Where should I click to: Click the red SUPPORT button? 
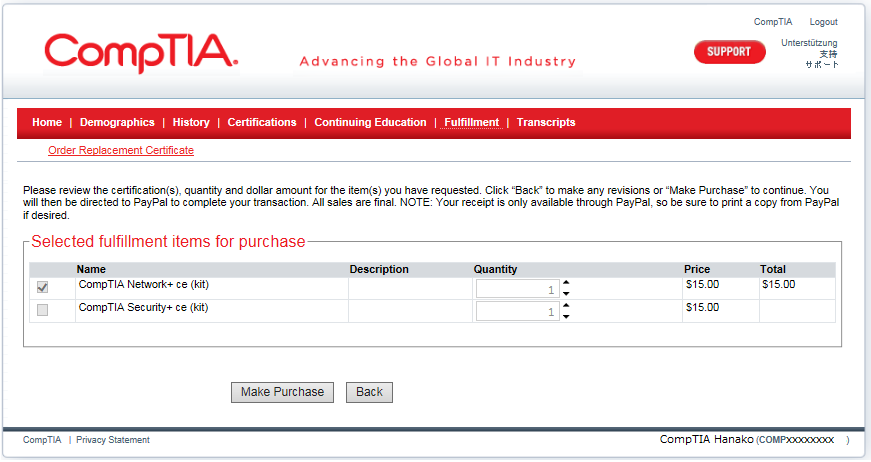click(x=729, y=52)
